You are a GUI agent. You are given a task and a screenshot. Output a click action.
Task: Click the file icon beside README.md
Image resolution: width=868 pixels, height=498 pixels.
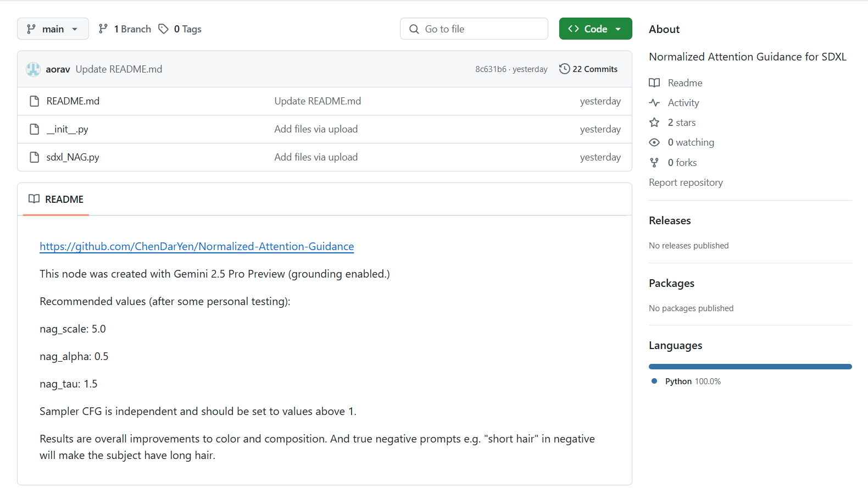(34, 101)
